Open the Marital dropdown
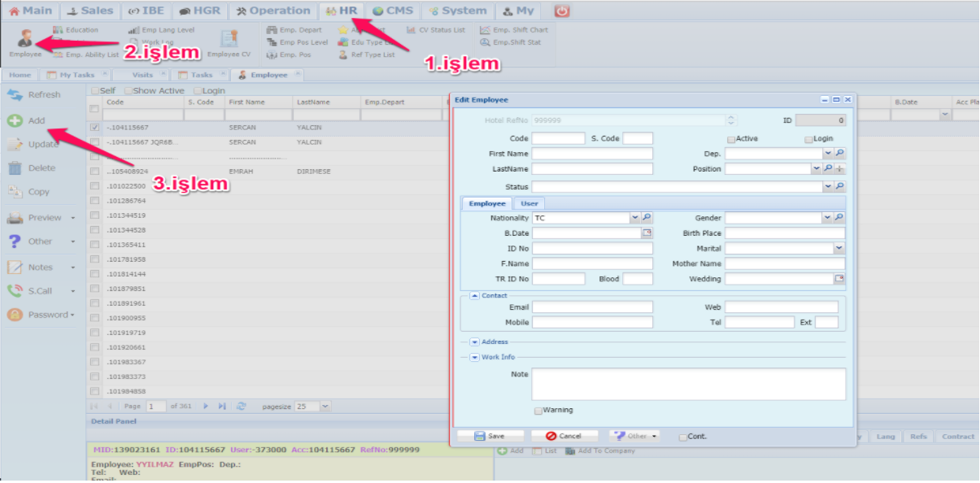Screen dimensions: 980x483 pyautogui.click(x=839, y=249)
